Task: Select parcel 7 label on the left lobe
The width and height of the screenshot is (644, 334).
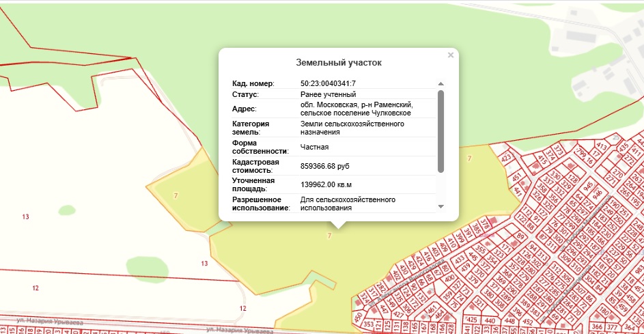Action: pos(176,196)
